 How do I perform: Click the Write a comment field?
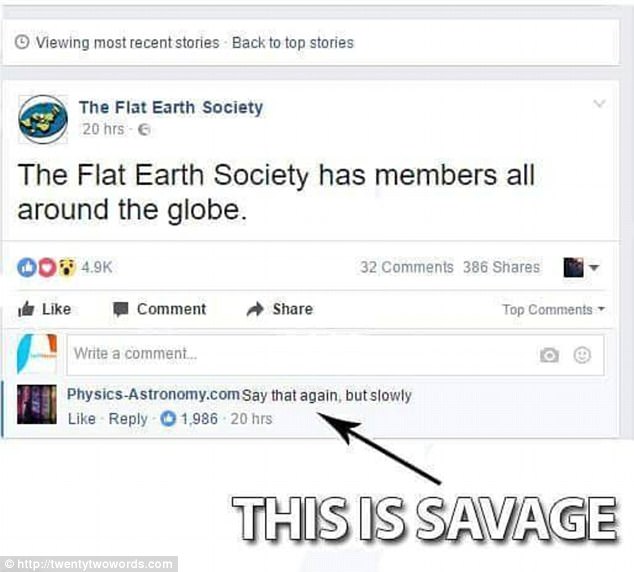point(335,355)
